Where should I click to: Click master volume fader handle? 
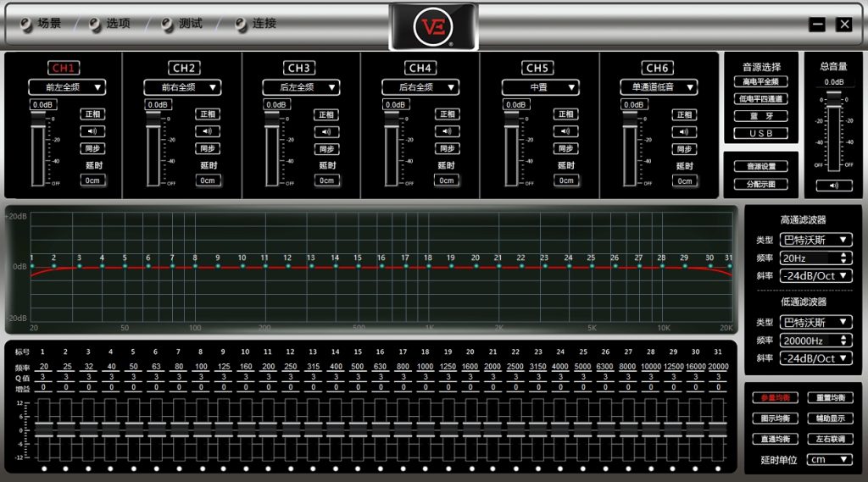click(834, 100)
